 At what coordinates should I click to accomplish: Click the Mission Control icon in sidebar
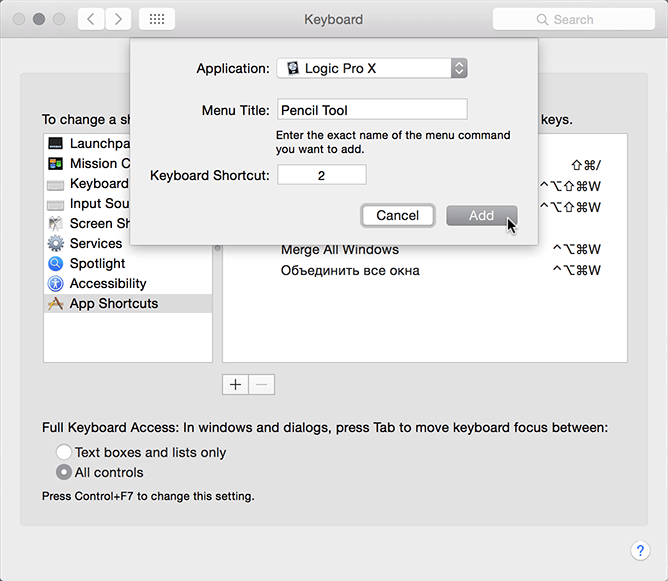pyautogui.click(x=55, y=164)
